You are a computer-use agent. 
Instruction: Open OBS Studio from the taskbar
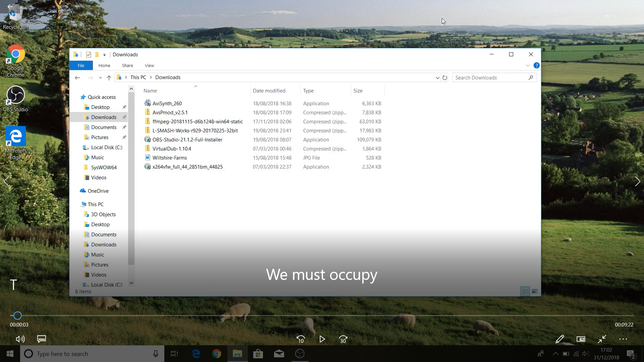click(x=300, y=354)
